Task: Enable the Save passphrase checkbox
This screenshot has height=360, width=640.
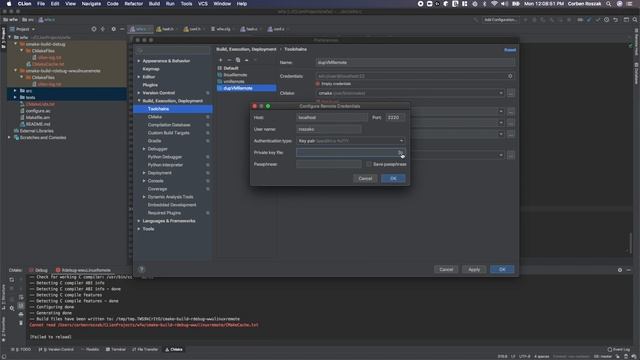Action: [x=369, y=164]
